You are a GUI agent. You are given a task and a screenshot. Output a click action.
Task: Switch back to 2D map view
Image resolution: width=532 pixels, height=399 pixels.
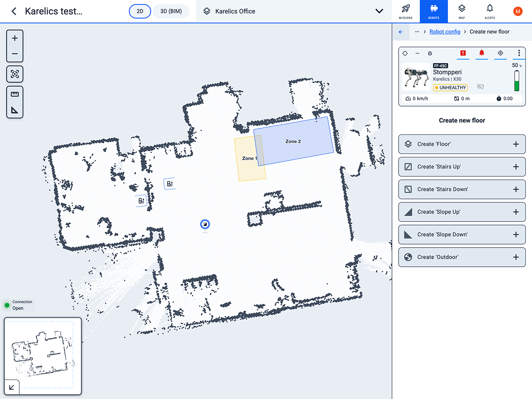[140, 11]
